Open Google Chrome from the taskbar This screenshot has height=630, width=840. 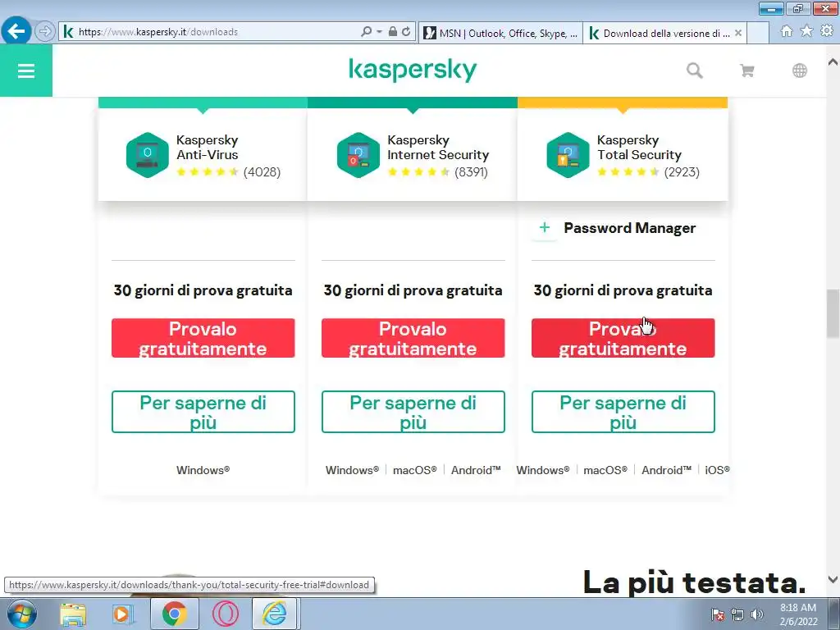point(175,614)
